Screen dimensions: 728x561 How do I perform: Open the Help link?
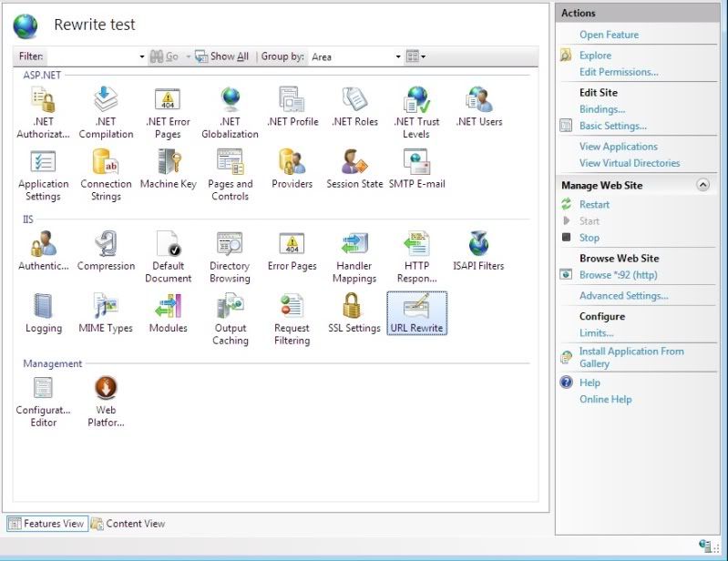pyautogui.click(x=590, y=382)
